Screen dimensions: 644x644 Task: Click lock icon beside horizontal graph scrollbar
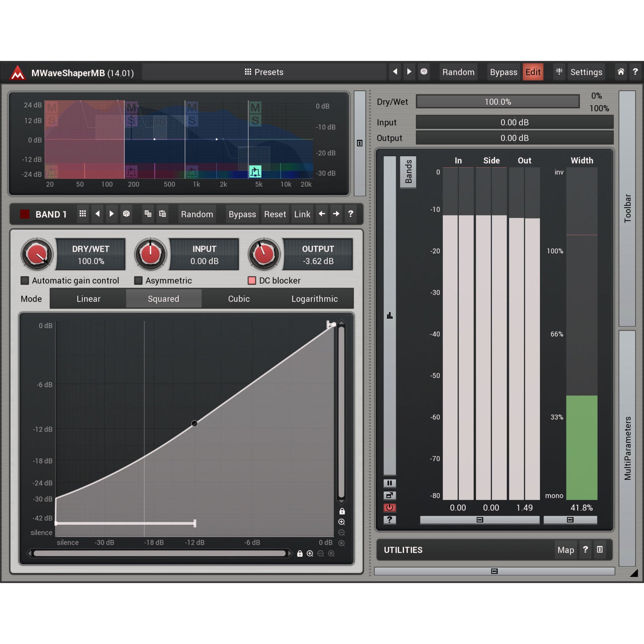(300, 553)
